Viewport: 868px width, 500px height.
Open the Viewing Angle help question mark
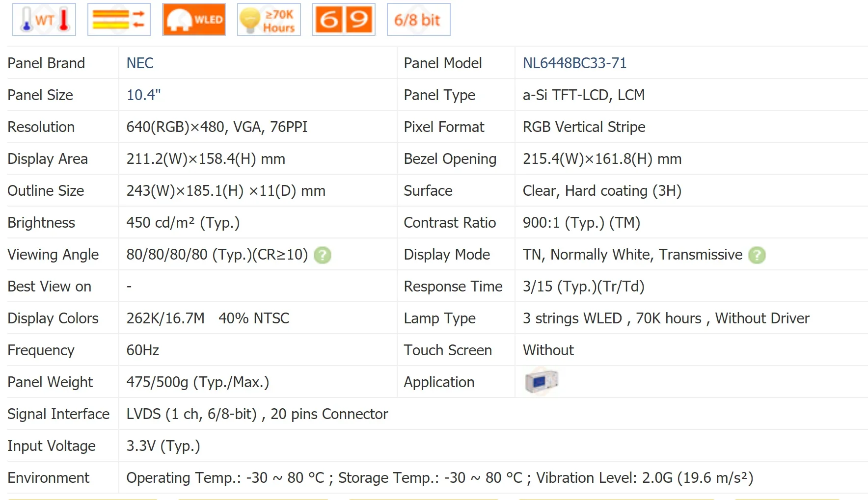[x=323, y=255]
